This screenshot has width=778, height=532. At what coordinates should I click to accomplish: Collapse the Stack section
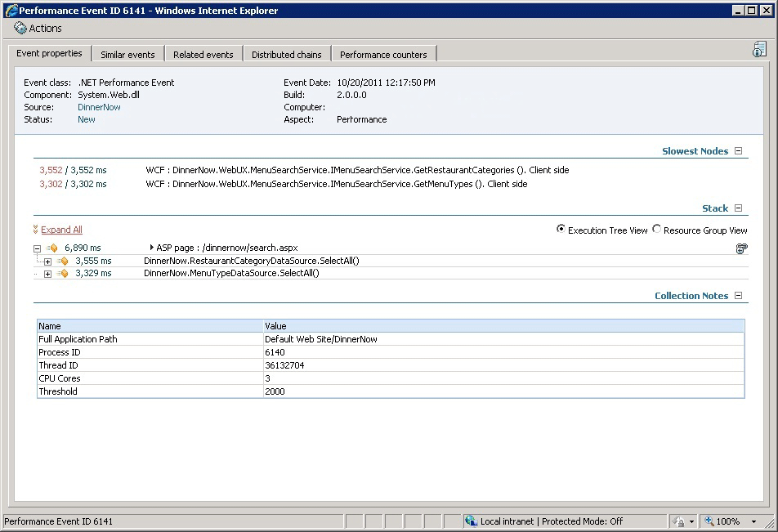[x=738, y=208]
